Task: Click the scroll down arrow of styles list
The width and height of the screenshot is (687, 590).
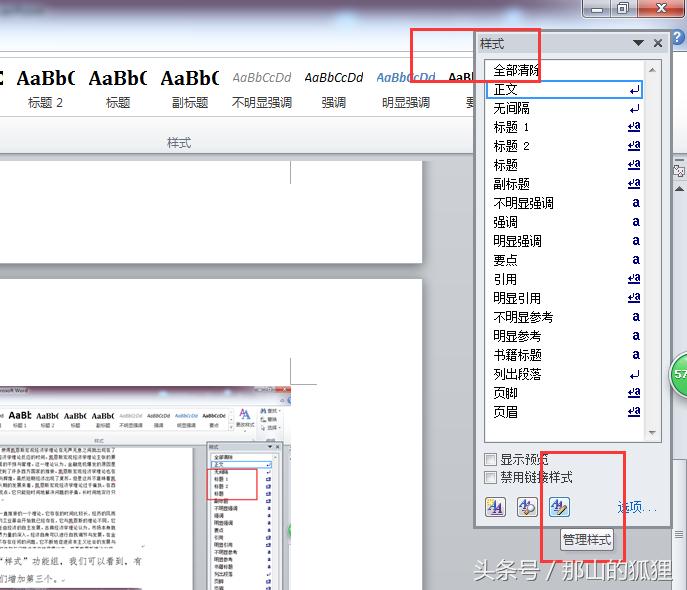Action: [x=652, y=433]
